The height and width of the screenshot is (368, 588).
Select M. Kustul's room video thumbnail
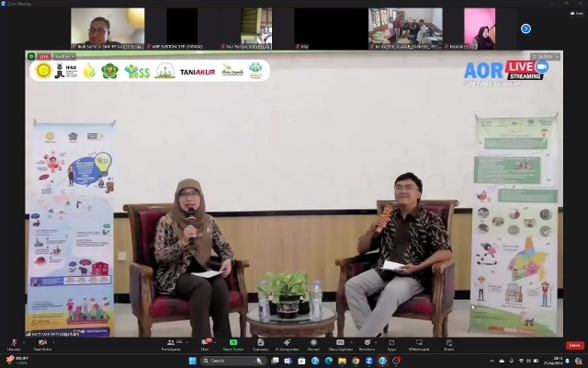click(405, 29)
